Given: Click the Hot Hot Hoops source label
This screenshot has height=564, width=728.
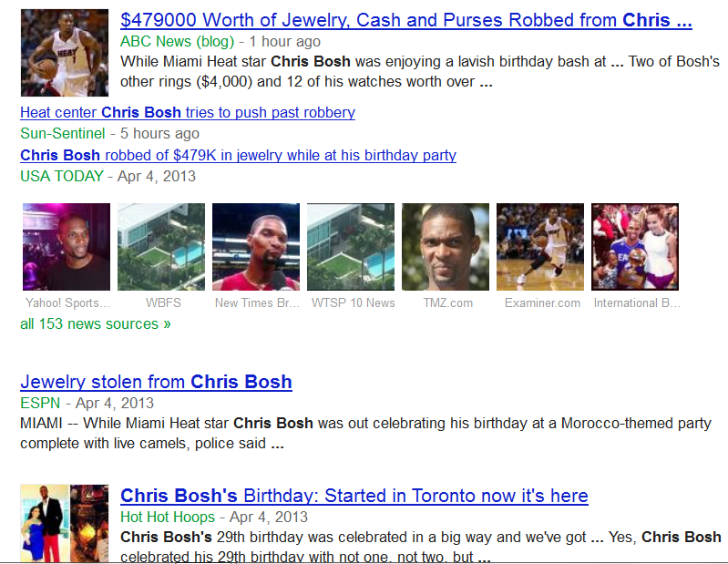Looking at the screenshot, I should coord(168,517).
